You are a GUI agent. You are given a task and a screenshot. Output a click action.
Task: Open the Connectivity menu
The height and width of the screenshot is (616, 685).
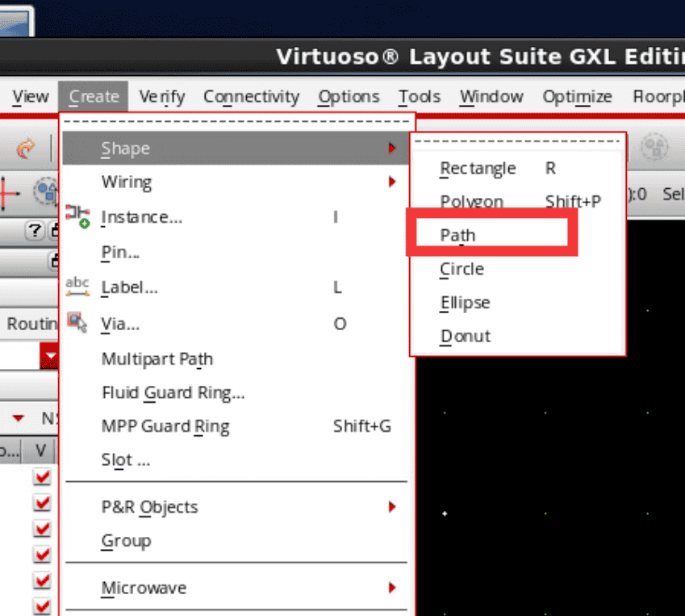tap(251, 96)
